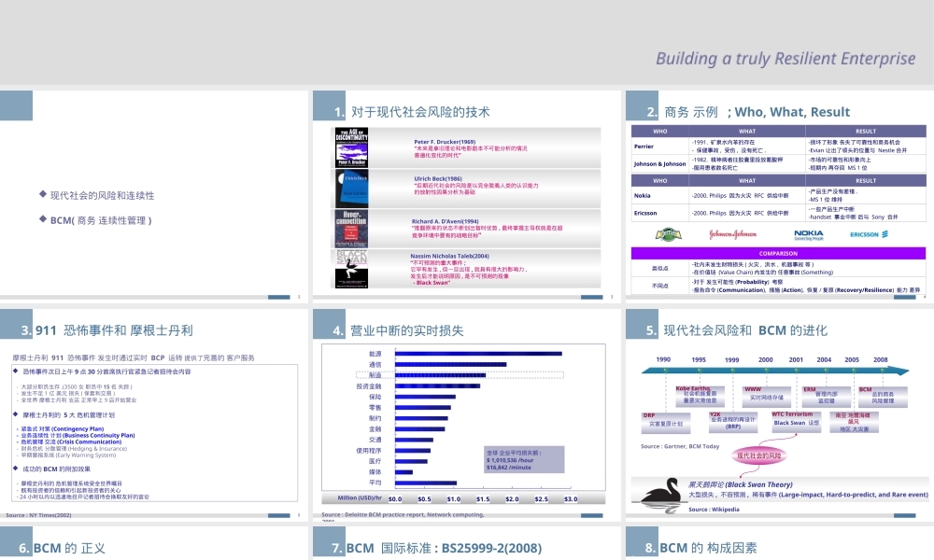Click the $1.5 axis value
Image resolution: width=934 pixels, height=560 pixels.
[x=483, y=498]
